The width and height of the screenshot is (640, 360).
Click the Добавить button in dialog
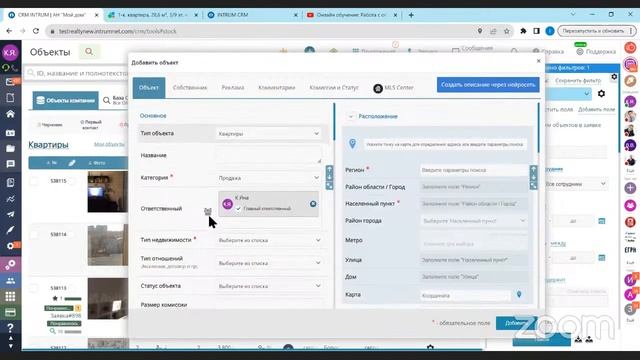[516, 323]
